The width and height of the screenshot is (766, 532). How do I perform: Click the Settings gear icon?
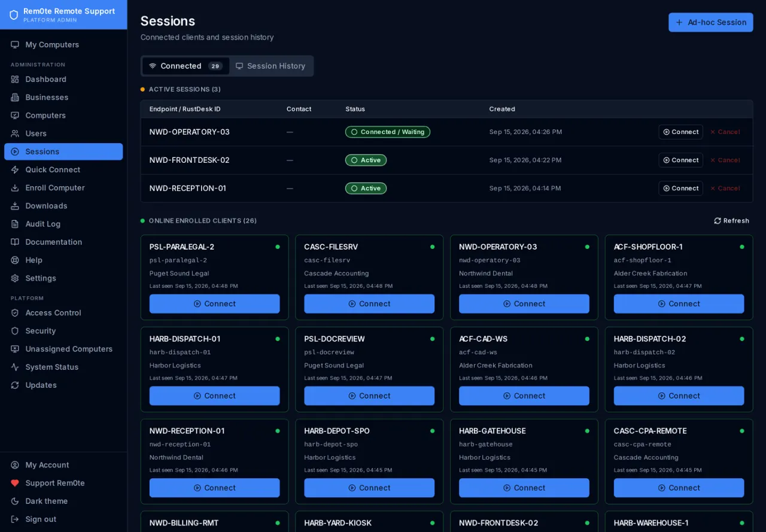[15, 278]
